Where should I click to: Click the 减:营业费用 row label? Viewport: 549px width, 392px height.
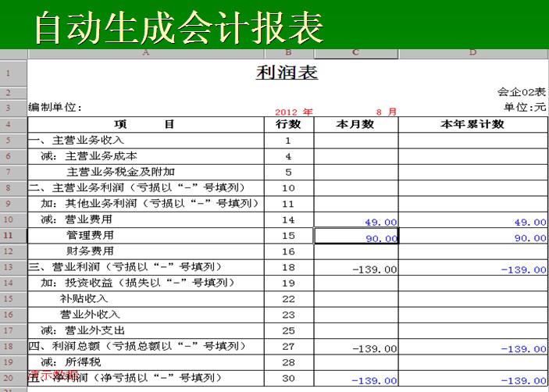click(x=77, y=219)
